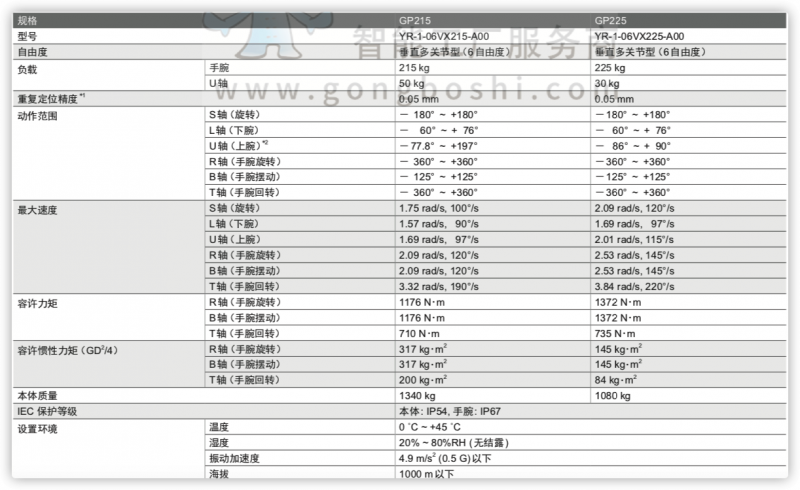Click the 1000 m 以下 altitude value

click(426, 474)
